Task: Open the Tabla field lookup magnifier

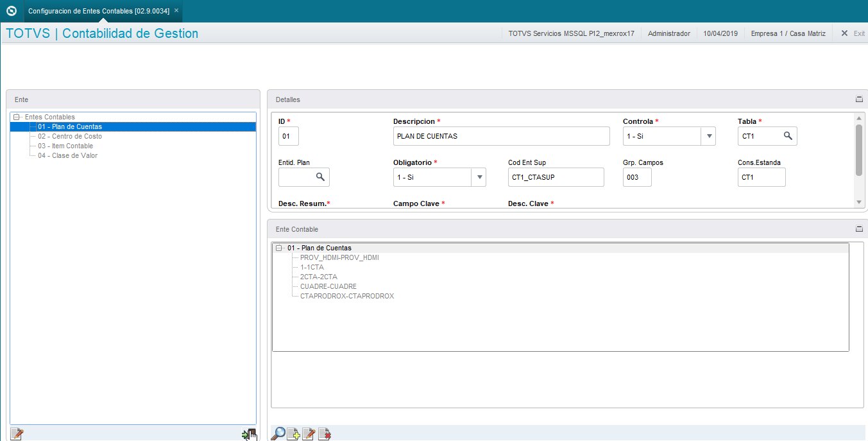Action: tap(788, 136)
